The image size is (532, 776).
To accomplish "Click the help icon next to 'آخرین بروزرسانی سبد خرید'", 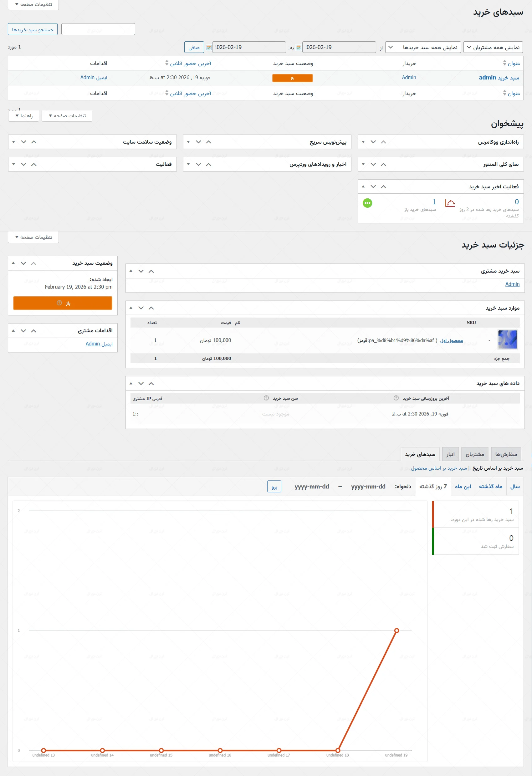I will [x=396, y=398].
